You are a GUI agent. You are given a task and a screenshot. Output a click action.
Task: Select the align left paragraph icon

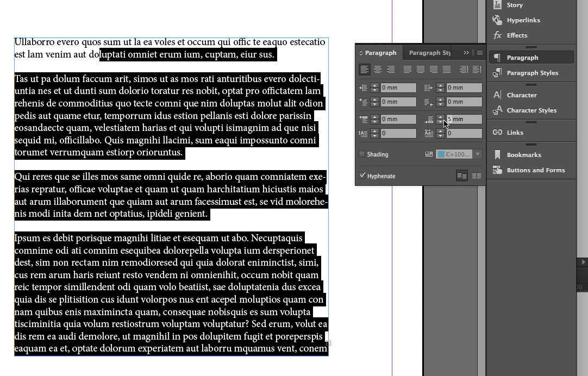(365, 69)
